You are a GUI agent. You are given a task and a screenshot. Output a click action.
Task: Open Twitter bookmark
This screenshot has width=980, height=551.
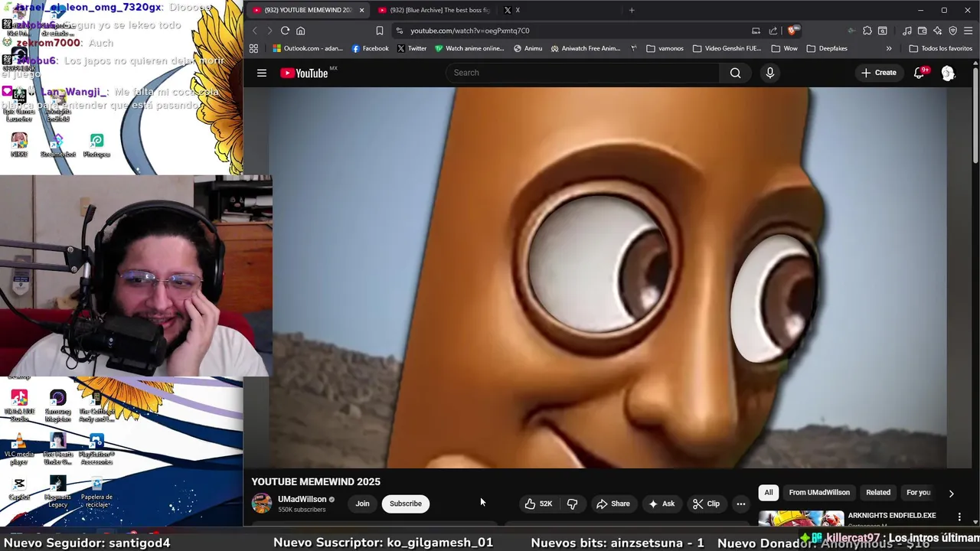tap(412, 48)
